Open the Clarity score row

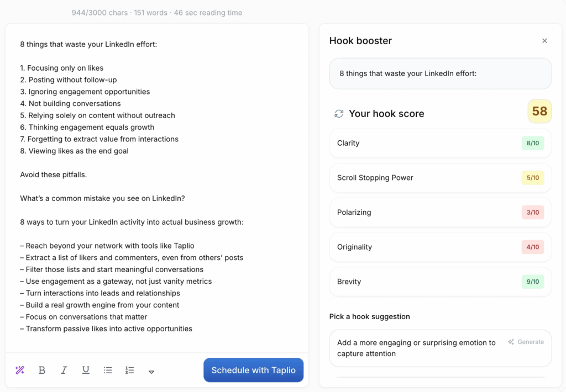pyautogui.click(x=440, y=143)
